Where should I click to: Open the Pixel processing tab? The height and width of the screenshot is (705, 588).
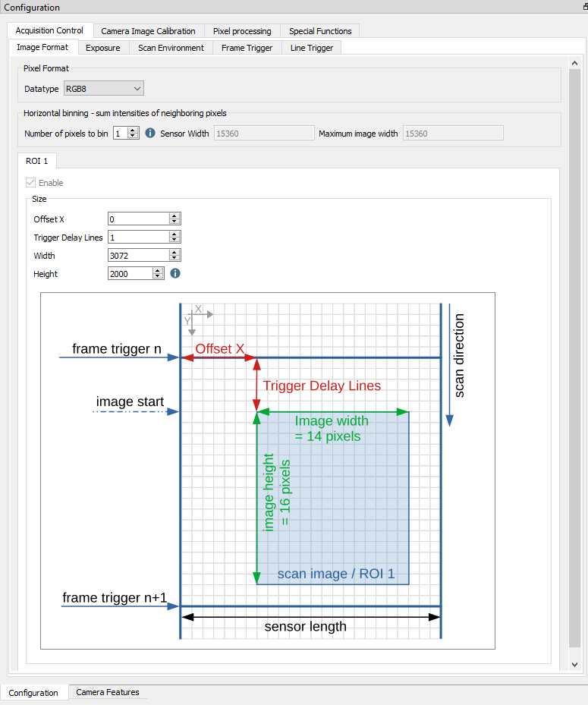242,31
